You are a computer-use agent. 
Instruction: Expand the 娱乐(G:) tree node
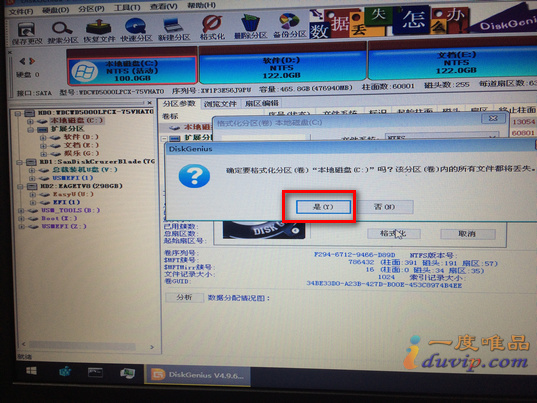(43, 154)
